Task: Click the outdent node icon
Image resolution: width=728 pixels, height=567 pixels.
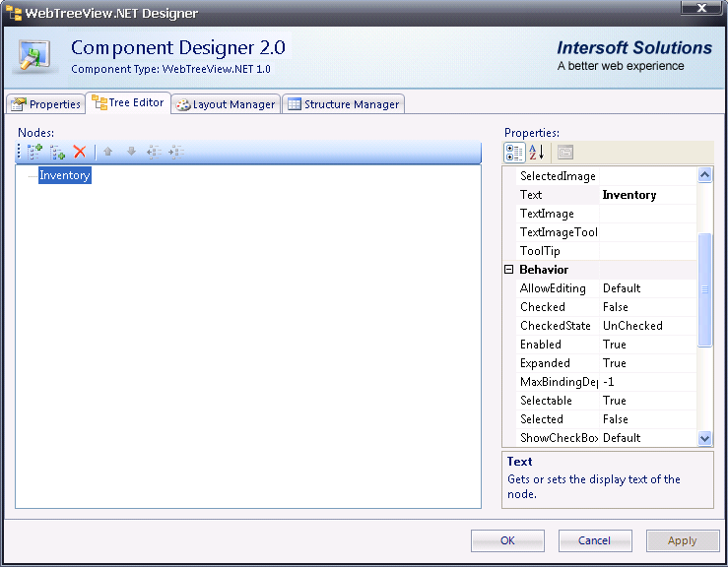Action: point(154,152)
